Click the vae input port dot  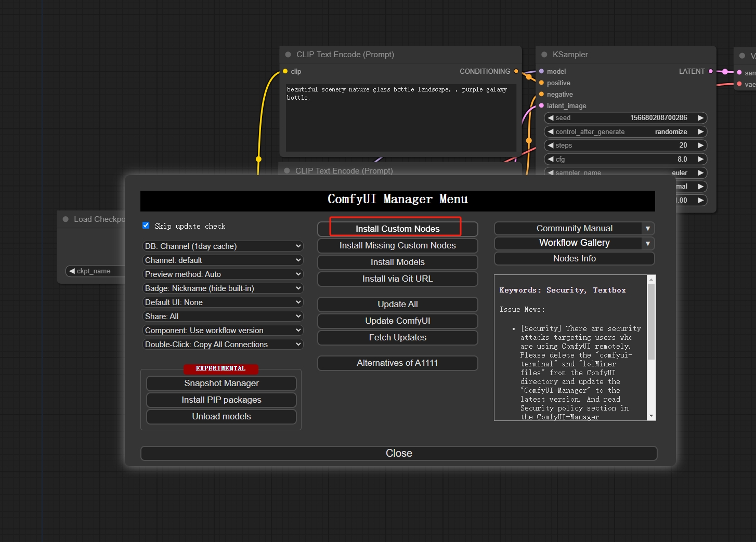[739, 84]
